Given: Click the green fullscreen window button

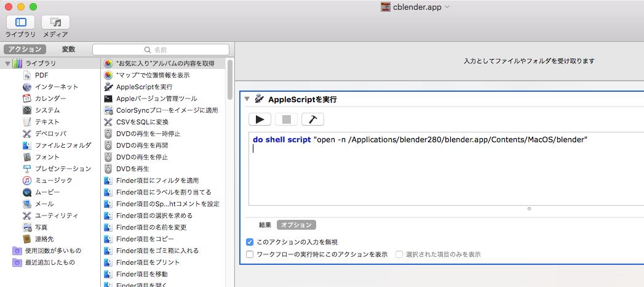Looking at the screenshot, I should point(33,7).
